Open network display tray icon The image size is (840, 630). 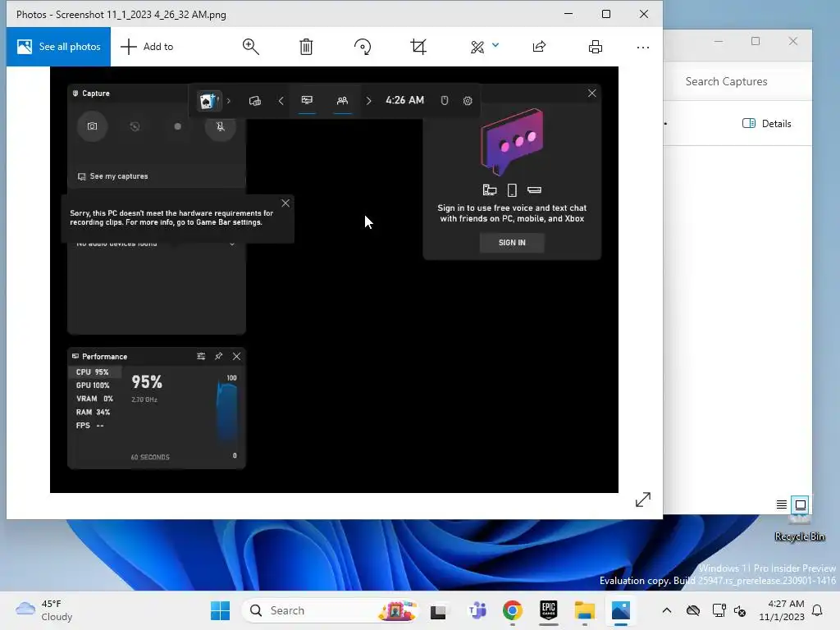[x=719, y=610]
